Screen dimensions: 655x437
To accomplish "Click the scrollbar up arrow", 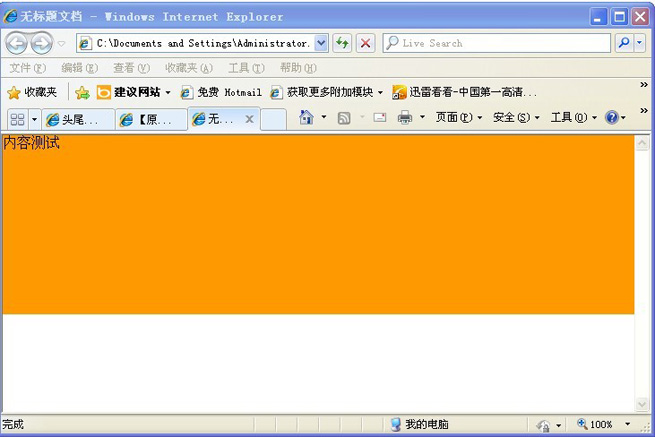I will 642,143.
